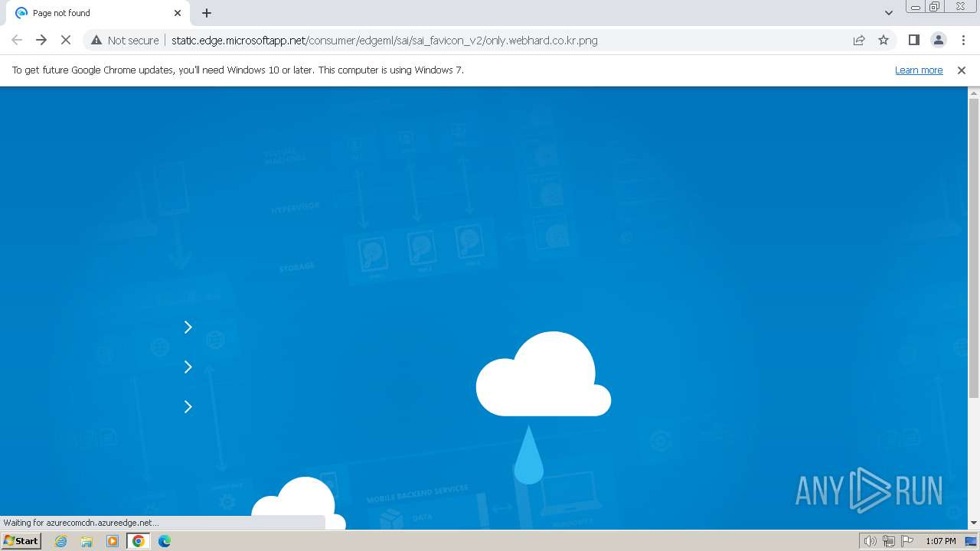Minimize the Chrome window
Viewport: 980px width, 551px height.
tap(916, 7)
